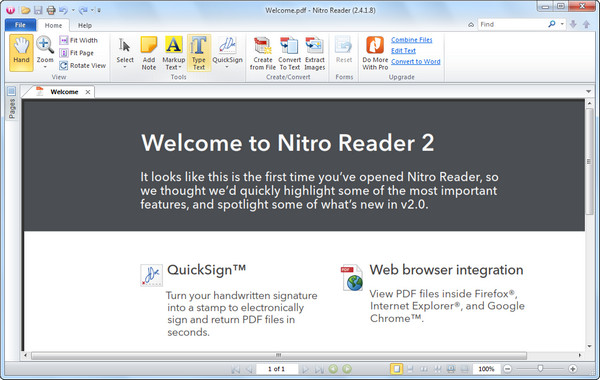Click the Convert to Word link
The height and width of the screenshot is (380, 600).
coord(416,61)
